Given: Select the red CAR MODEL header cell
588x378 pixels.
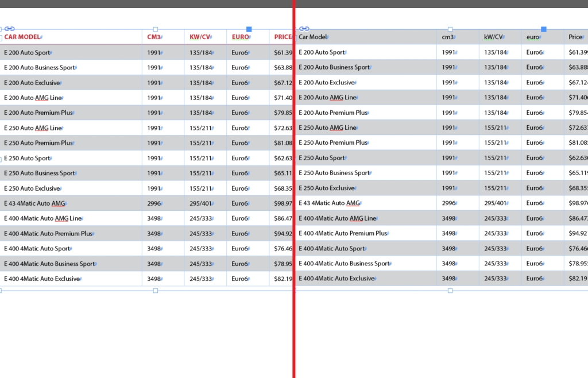Looking at the screenshot, I should [x=22, y=37].
